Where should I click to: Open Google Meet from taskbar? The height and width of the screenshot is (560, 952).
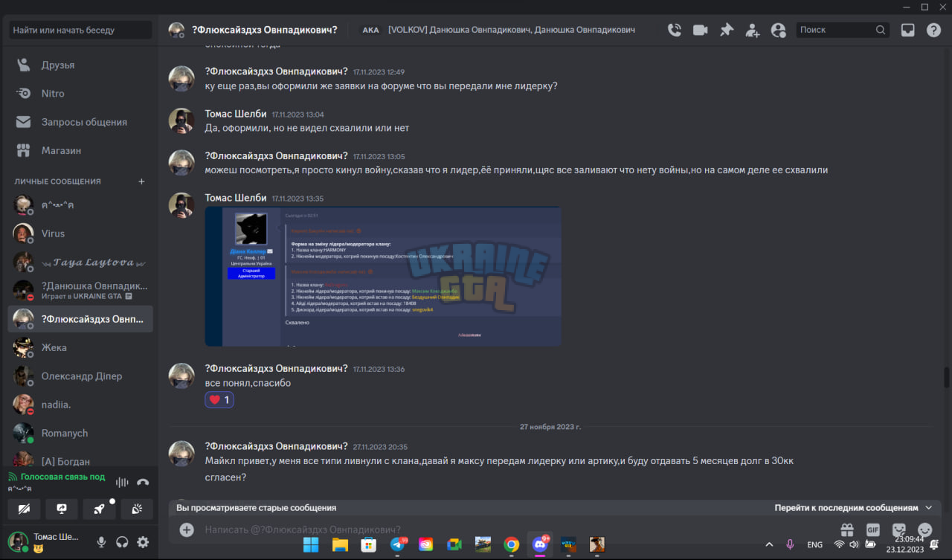click(454, 544)
